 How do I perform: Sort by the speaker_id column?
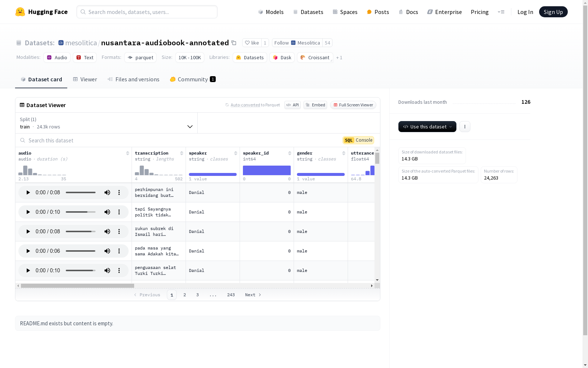(x=290, y=153)
